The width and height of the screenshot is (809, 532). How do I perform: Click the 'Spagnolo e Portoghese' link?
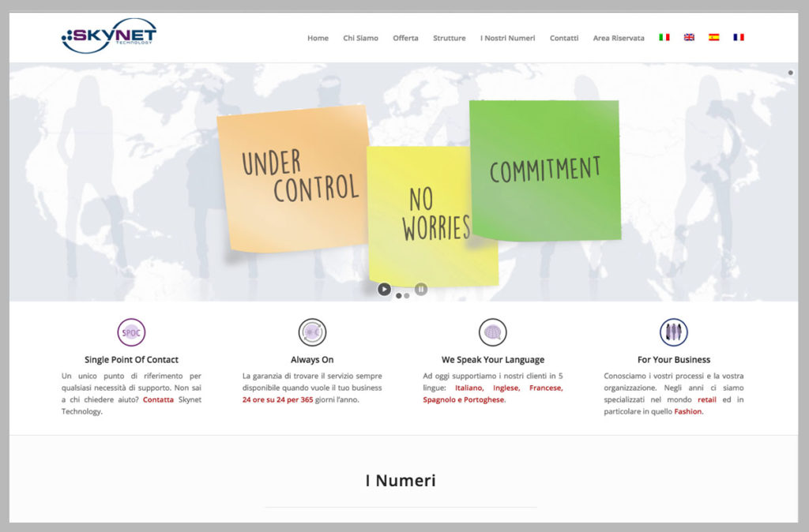464,399
